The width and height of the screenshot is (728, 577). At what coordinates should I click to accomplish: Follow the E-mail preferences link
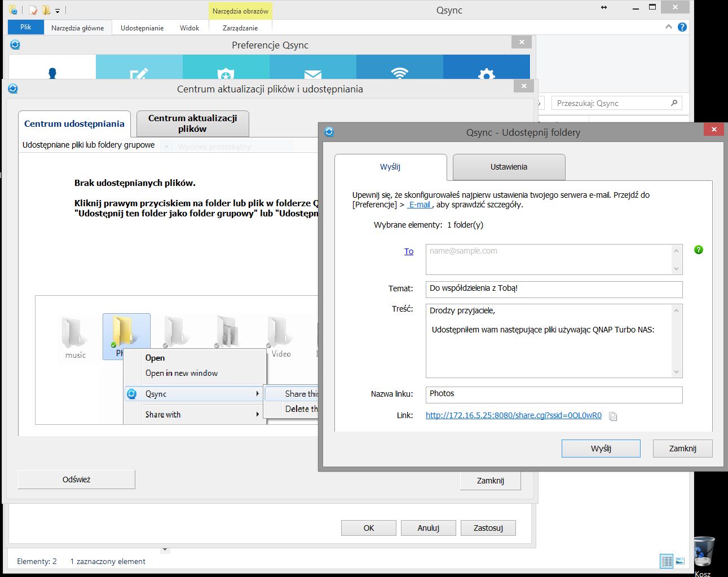click(x=420, y=205)
